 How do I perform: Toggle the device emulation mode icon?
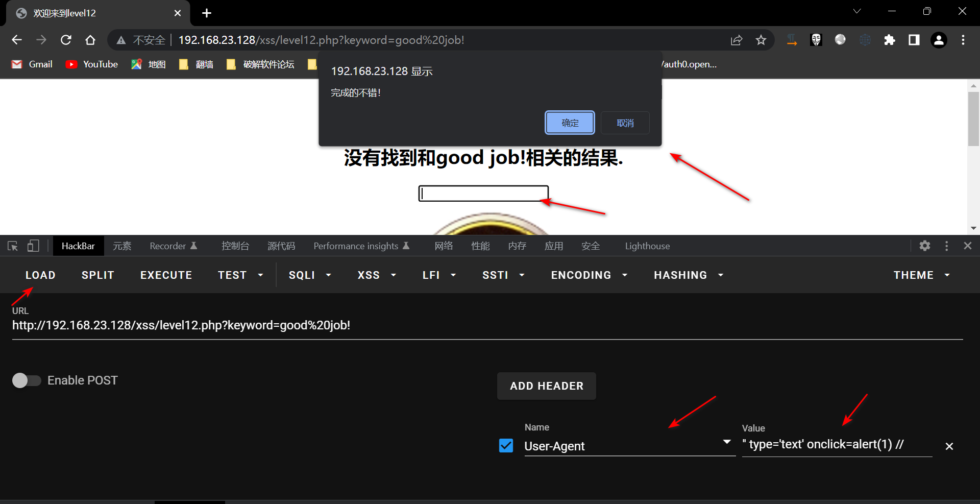pyautogui.click(x=33, y=246)
